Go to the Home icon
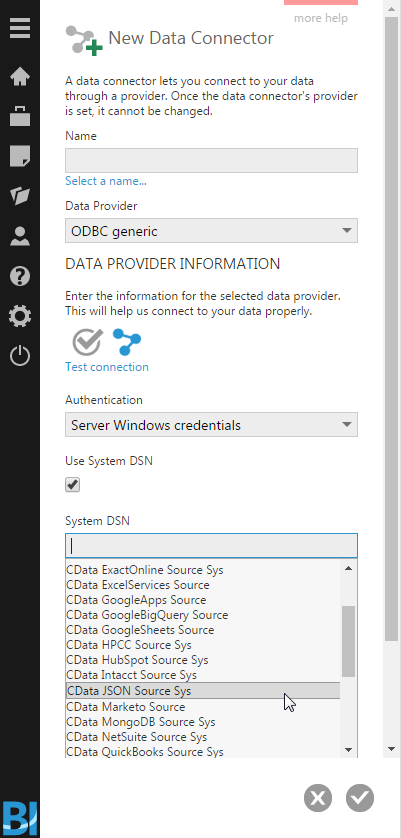 [20, 76]
